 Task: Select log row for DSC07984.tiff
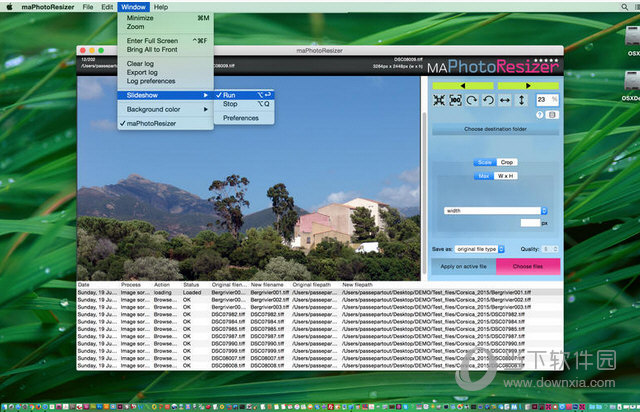[320, 322]
